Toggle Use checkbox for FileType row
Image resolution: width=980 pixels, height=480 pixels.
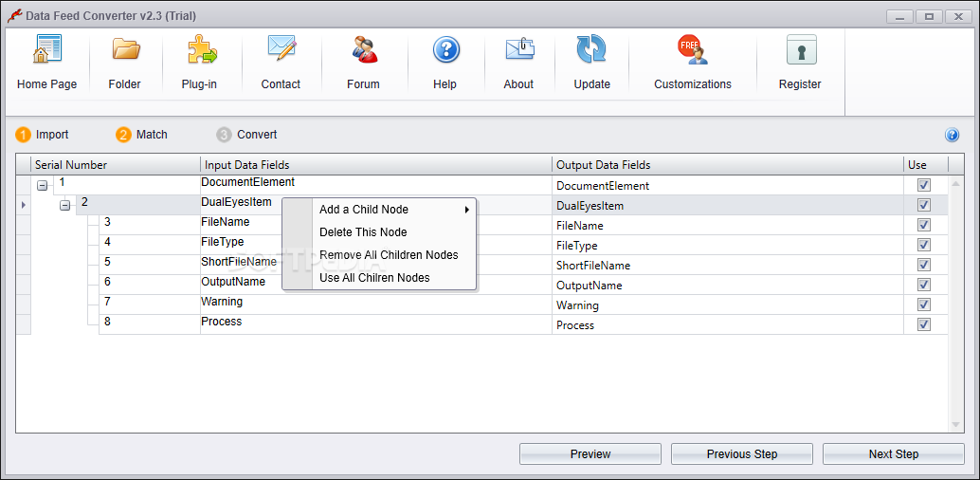pyautogui.click(x=924, y=245)
